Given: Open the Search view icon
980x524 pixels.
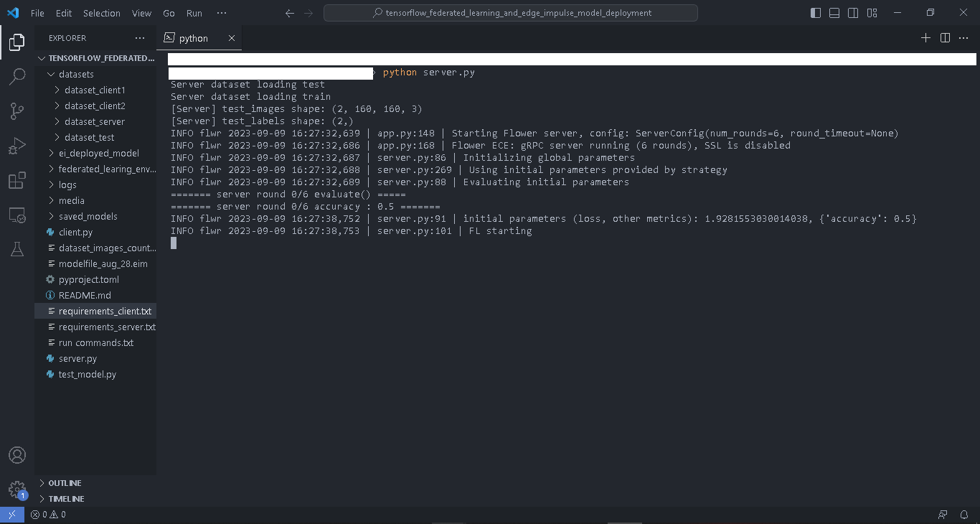Looking at the screenshot, I should [x=17, y=76].
